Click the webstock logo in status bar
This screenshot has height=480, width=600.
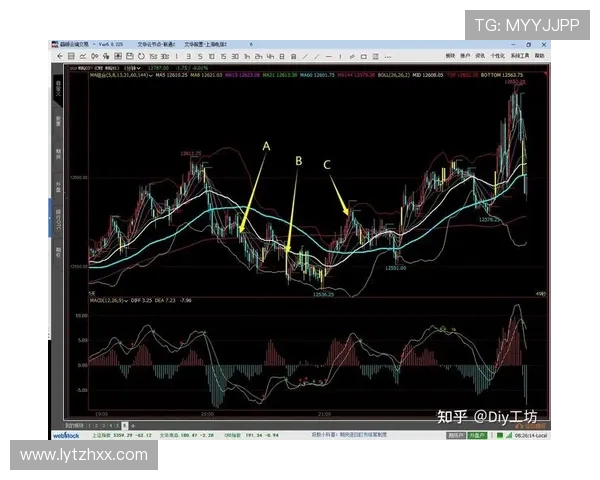point(66,436)
